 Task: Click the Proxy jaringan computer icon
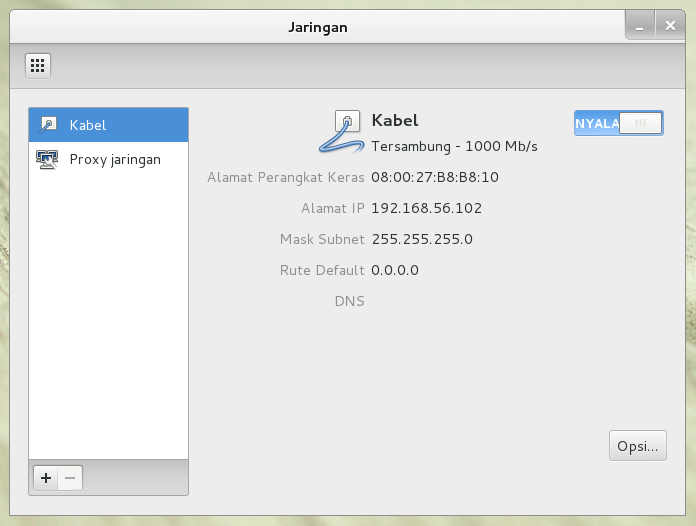[x=48, y=159]
